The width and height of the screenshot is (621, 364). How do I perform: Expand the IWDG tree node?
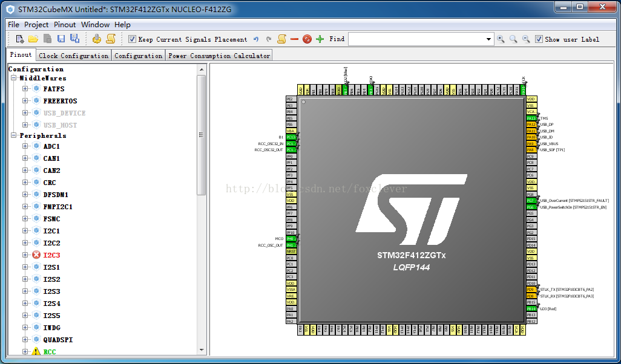[x=25, y=327]
